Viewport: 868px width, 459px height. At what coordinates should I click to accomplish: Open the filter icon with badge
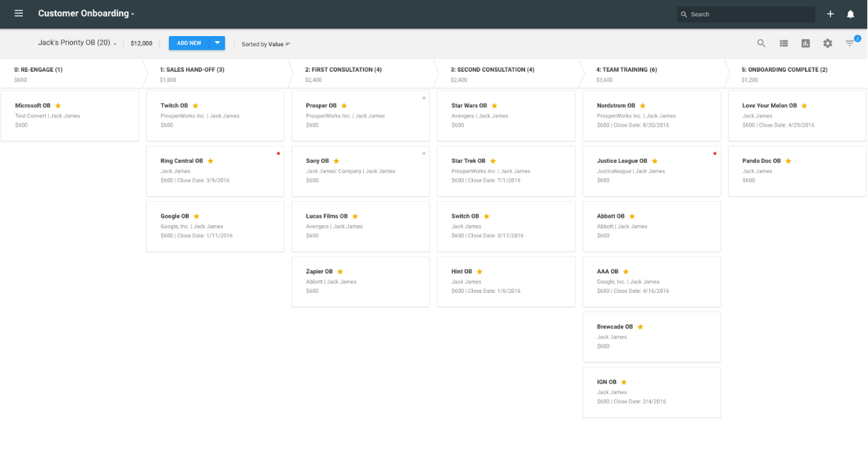pos(851,43)
